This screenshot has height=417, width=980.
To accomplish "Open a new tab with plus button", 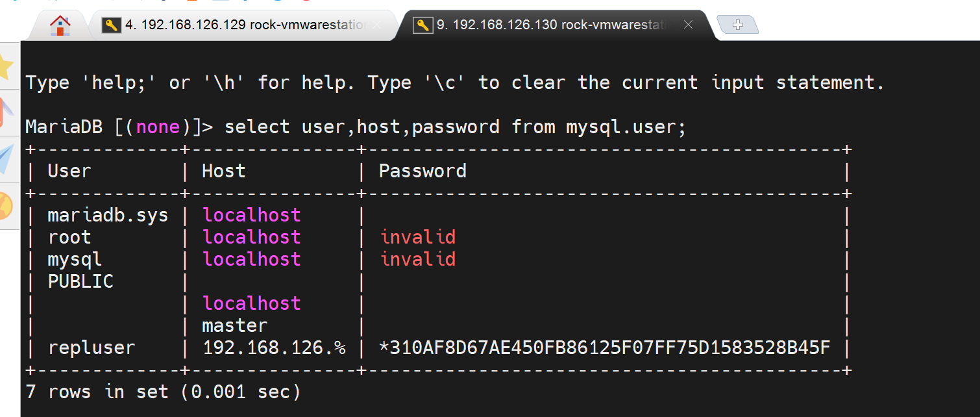I will (737, 25).
